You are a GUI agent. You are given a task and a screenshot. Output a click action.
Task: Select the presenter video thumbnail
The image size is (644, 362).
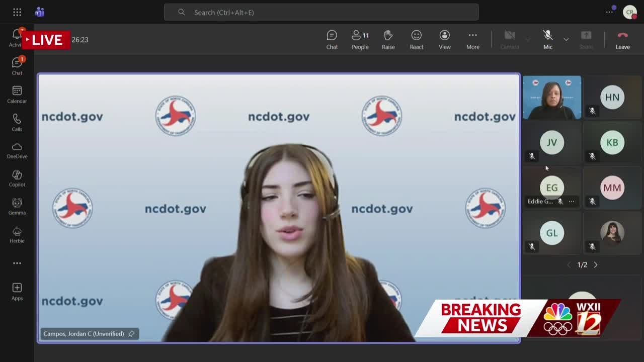(x=552, y=98)
